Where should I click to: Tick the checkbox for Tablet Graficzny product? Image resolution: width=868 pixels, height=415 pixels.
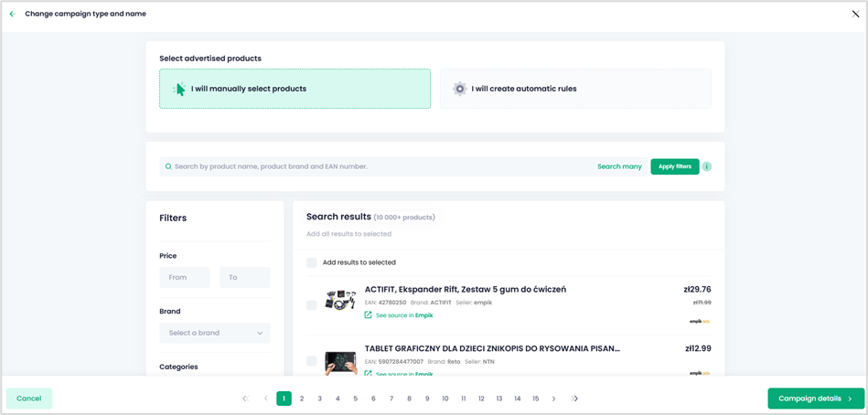coord(312,361)
